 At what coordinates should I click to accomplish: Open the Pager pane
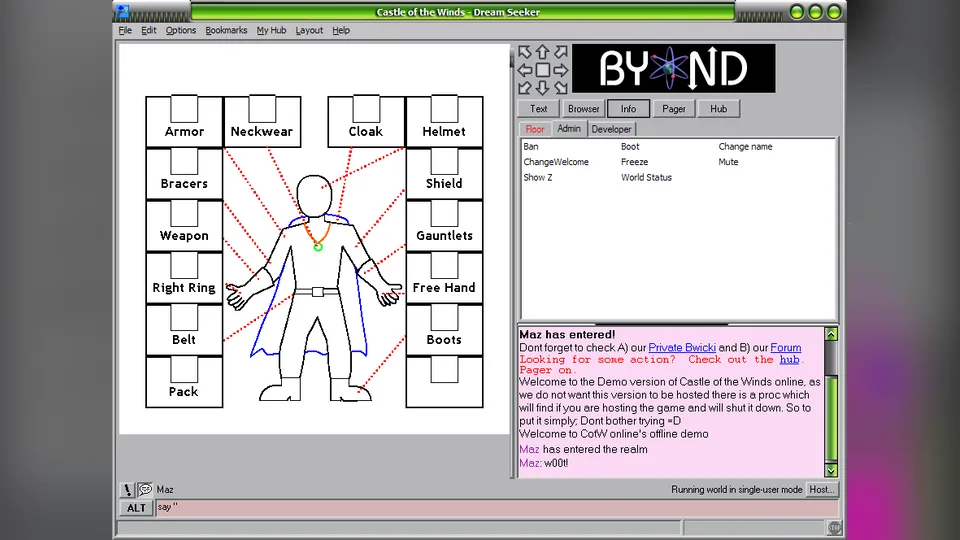673,108
